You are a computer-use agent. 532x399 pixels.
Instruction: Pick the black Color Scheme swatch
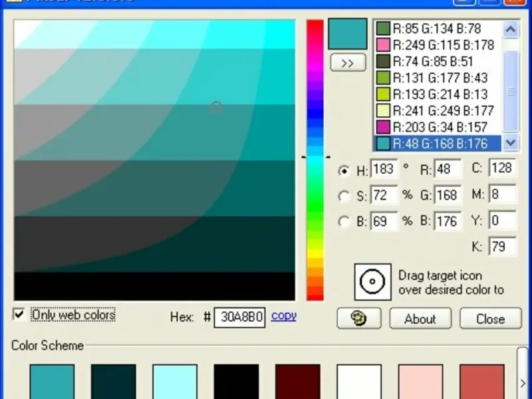coord(236,382)
